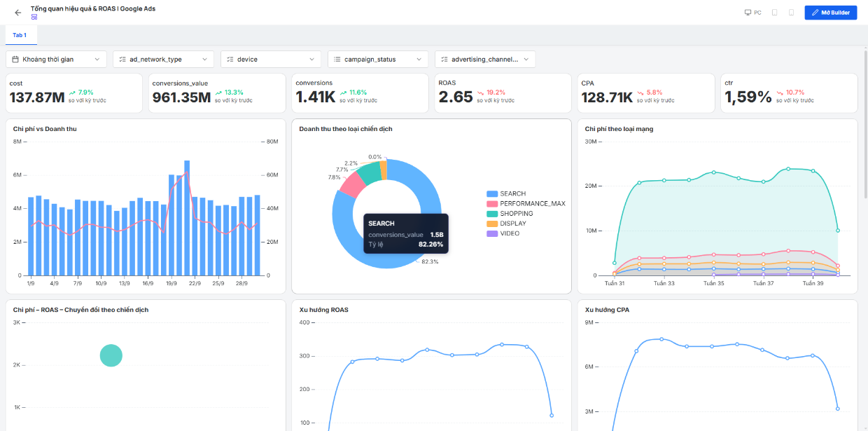Go back using the left arrow icon
The height and width of the screenshot is (431, 868).
click(18, 13)
